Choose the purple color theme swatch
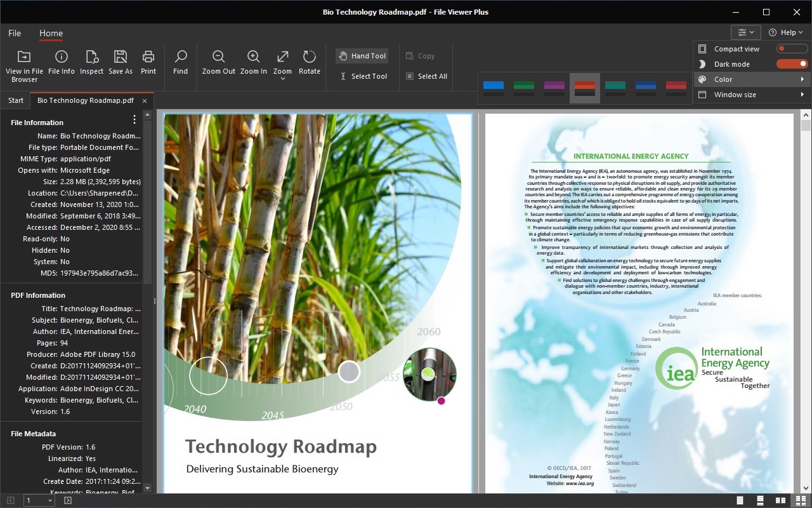The height and width of the screenshot is (508, 812). pyautogui.click(x=554, y=88)
